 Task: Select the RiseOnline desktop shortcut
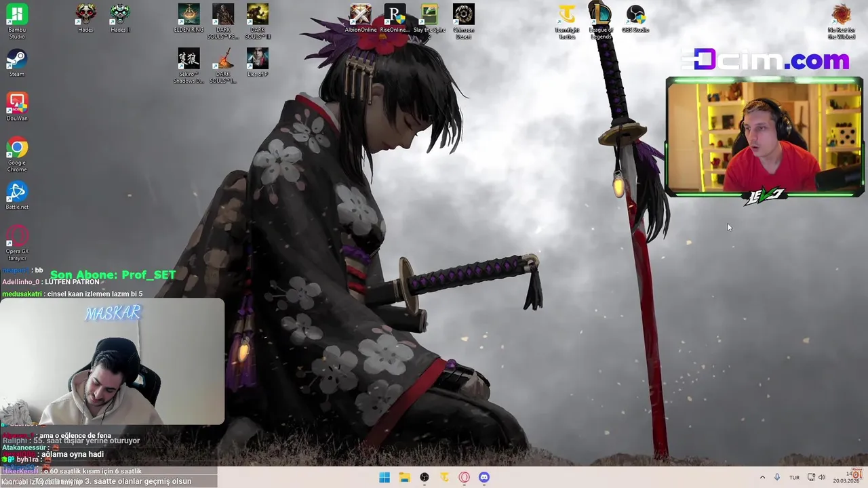pos(395,18)
